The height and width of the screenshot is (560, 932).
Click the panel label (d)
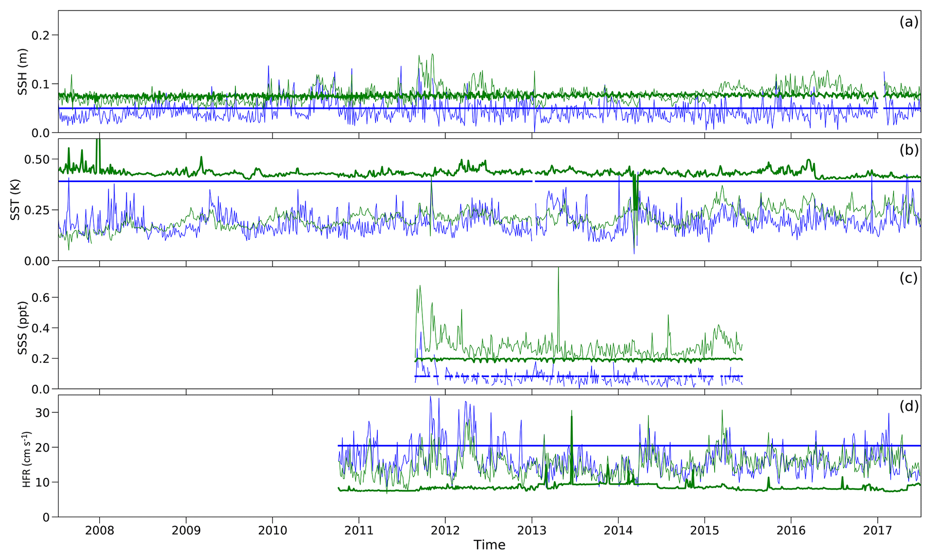coord(909,406)
